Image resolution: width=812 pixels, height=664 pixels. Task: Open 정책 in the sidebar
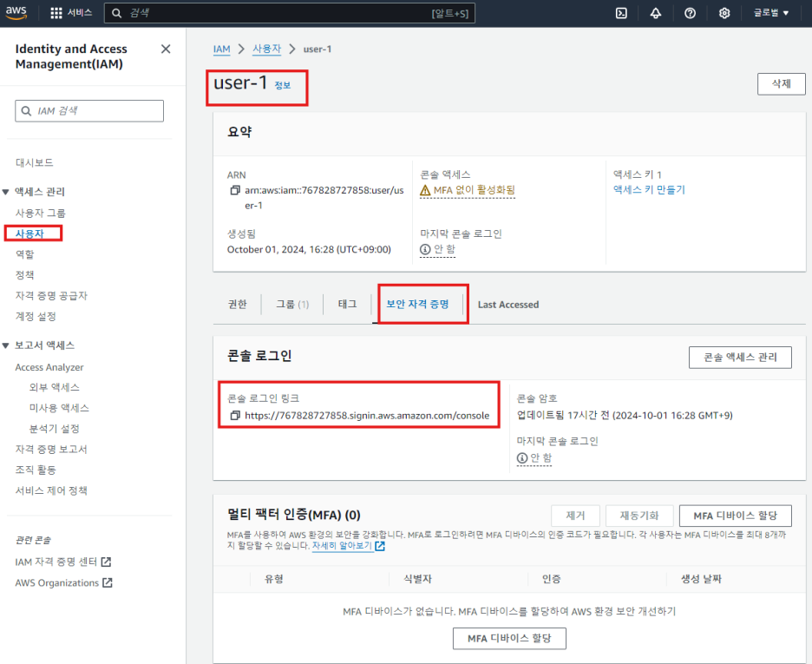24,275
